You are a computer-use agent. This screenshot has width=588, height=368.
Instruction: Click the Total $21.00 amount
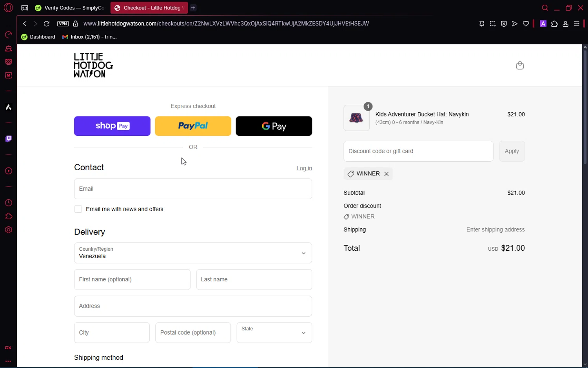[513, 248]
